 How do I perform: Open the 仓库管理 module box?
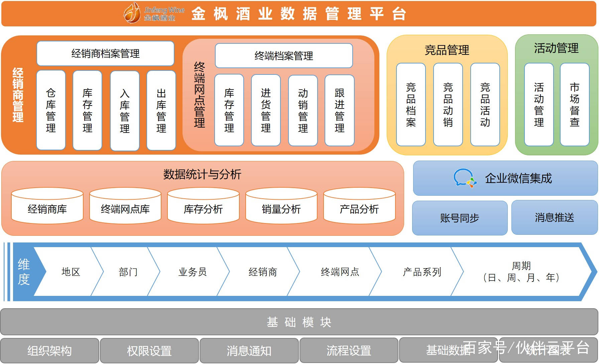tap(51, 110)
